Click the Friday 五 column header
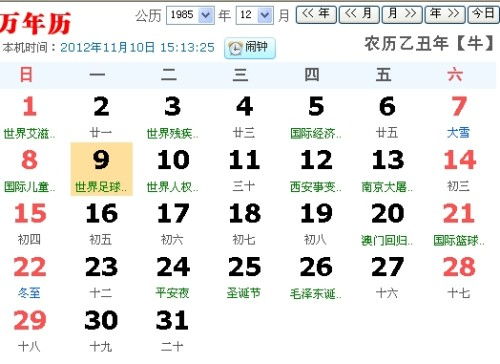 coord(383,74)
